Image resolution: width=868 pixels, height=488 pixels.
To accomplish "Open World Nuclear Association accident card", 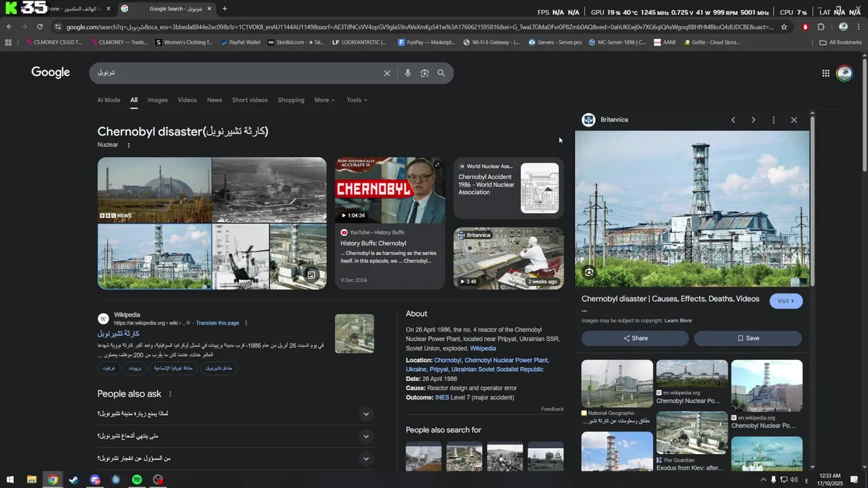I will [509, 188].
